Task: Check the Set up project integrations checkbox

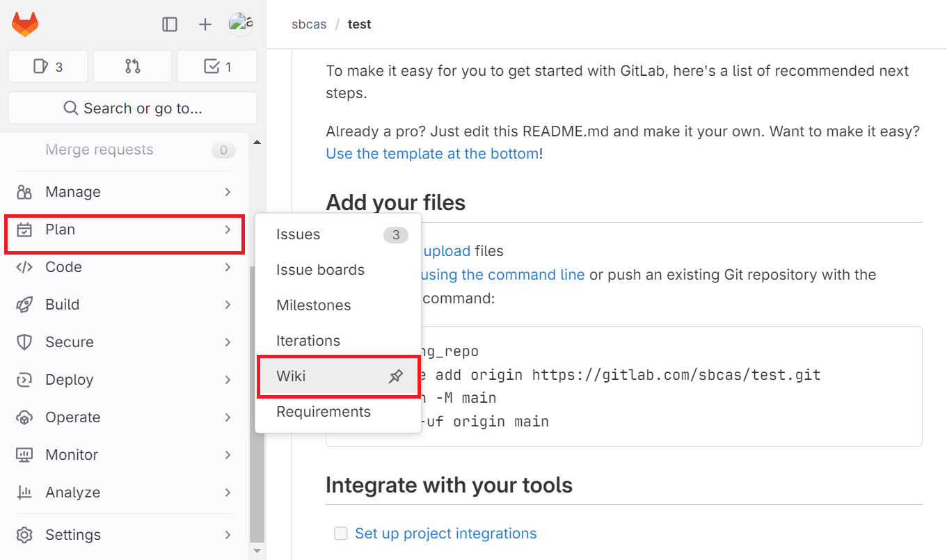Action: 341,534
